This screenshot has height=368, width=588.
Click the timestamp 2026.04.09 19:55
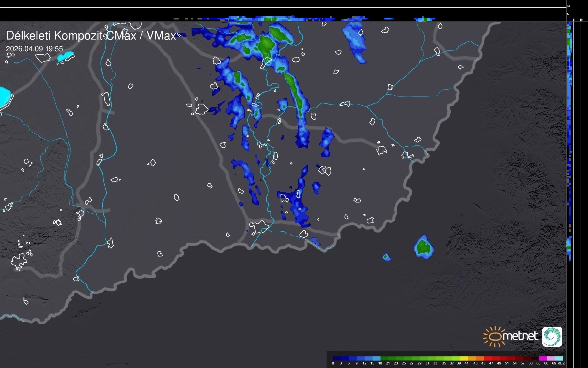[34, 49]
